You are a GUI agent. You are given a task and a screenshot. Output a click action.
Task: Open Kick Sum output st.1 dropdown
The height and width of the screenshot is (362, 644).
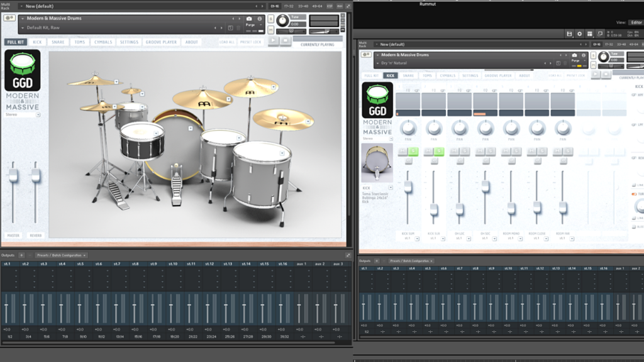tap(417, 239)
